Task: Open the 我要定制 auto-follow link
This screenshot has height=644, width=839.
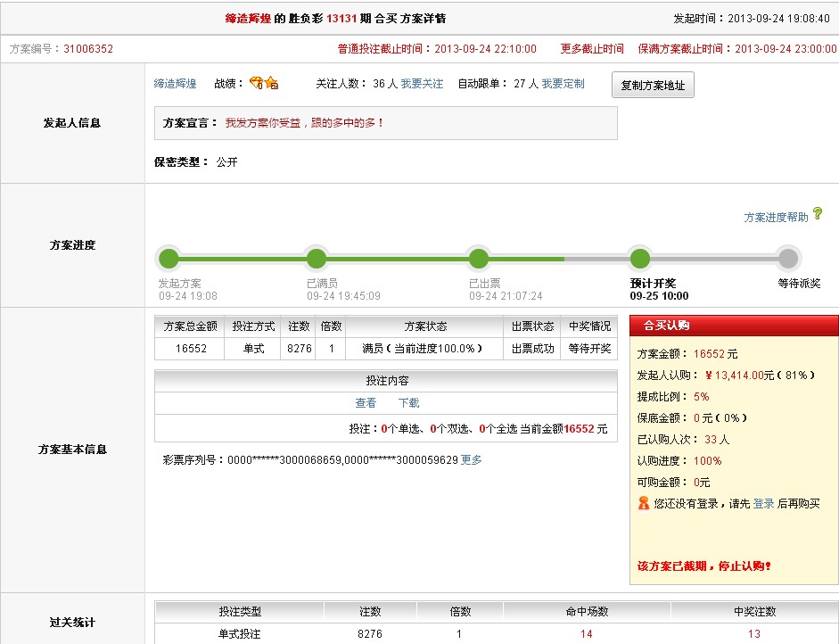Action: (x=563, y=84)
